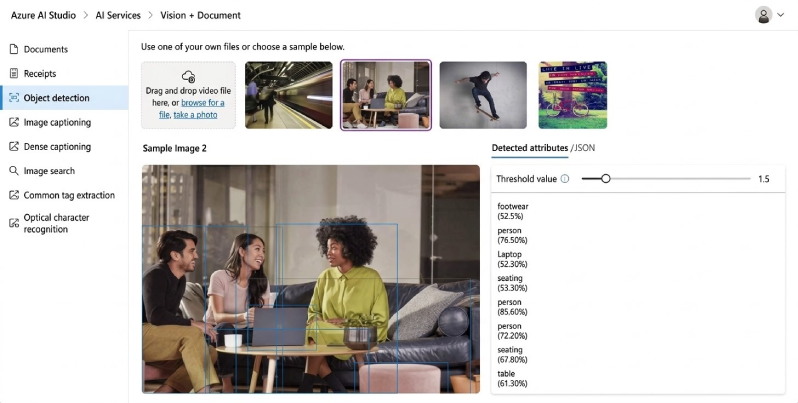Click the cloud upload icon

pyautogui.click(x=188, y=76)
